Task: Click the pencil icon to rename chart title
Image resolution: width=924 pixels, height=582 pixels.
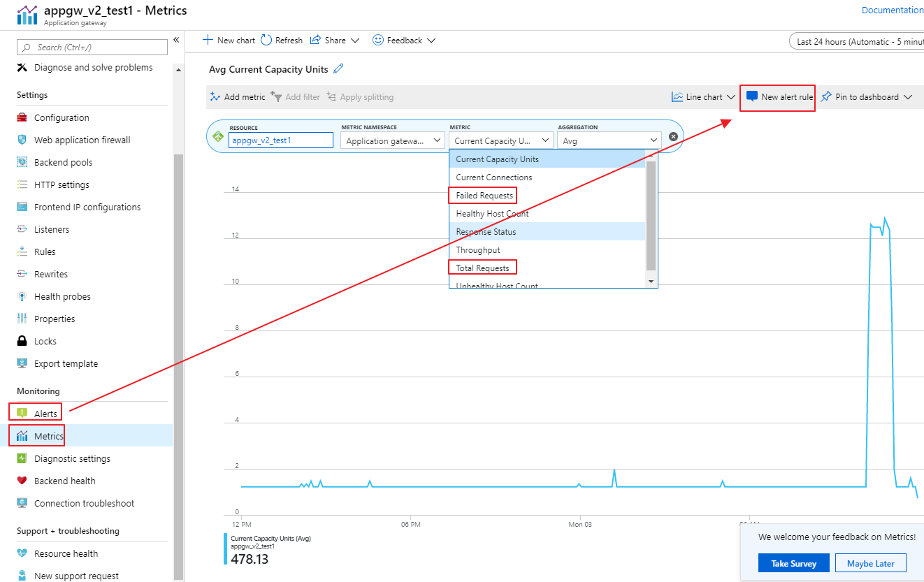Action: pyautogui.click(x=339, y=68)
